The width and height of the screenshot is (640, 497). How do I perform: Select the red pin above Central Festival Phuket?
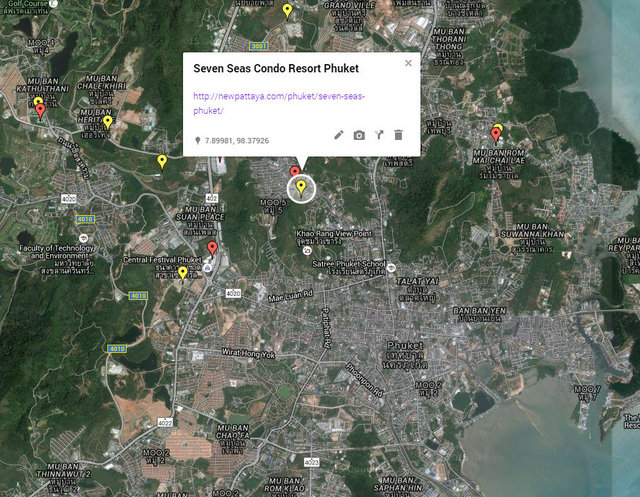click(x=212, y=248)
